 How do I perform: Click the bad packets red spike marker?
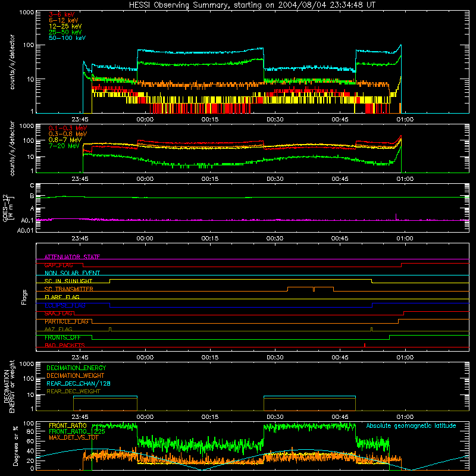pos(365,345)
